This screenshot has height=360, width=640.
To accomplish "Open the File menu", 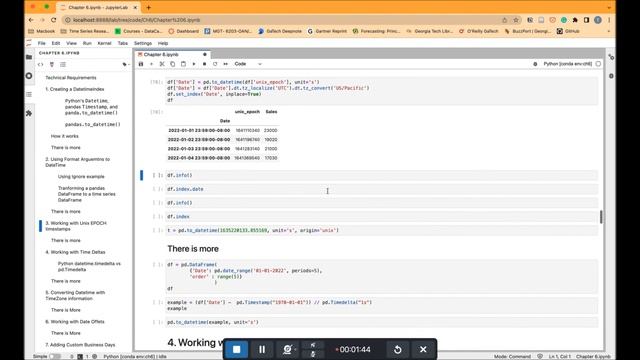I will 42,43.
